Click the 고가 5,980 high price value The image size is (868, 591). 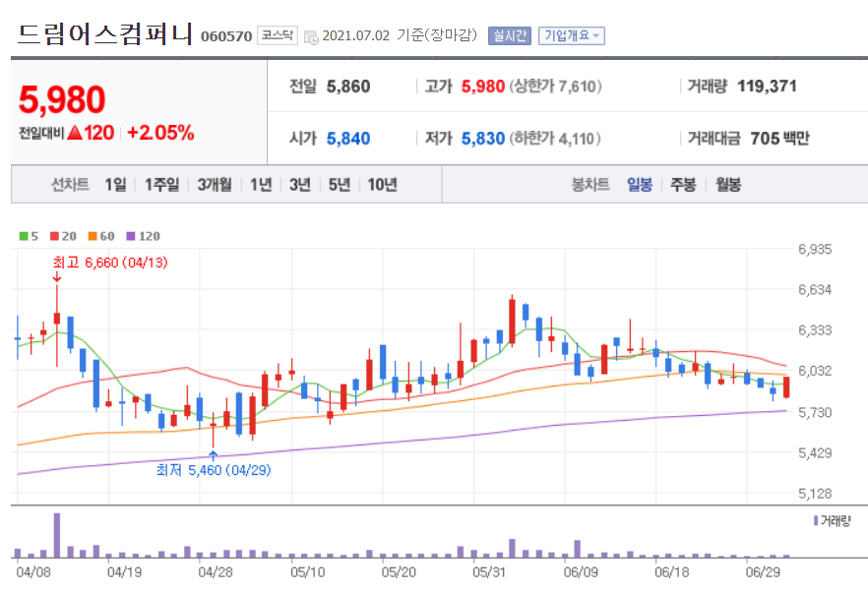(x=482, y=87)
